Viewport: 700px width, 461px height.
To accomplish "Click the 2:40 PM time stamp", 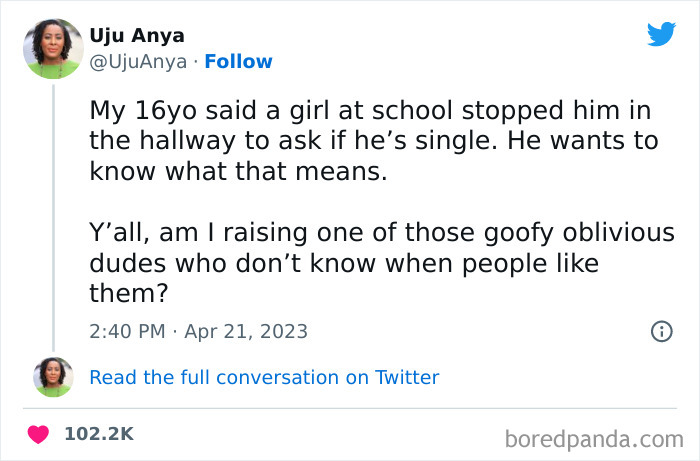I will 127,331.
